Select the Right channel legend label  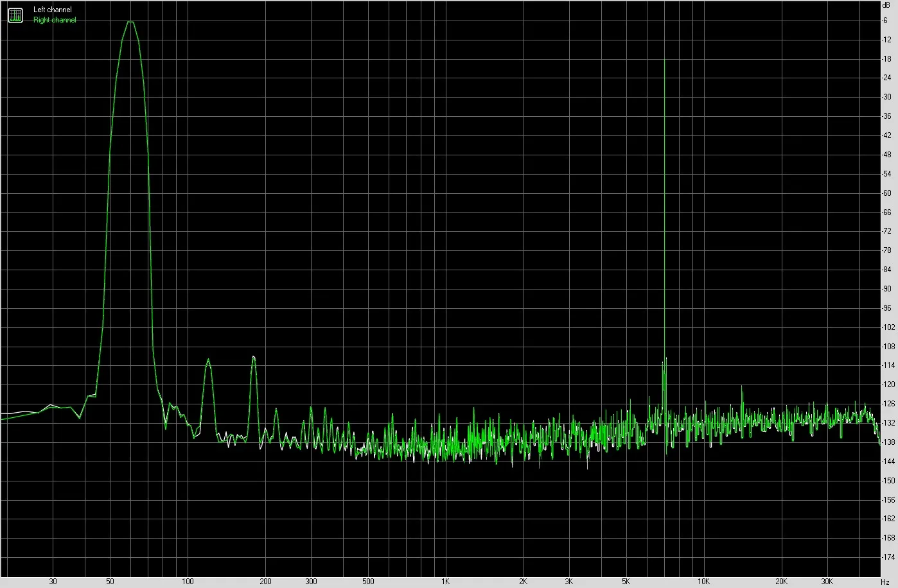click(x=55, y=20)
